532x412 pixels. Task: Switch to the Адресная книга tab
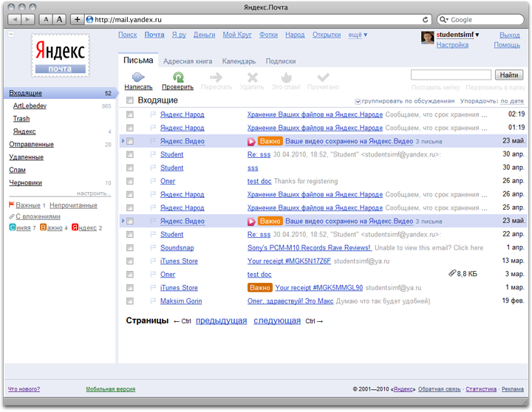click(x=188, y=62)
